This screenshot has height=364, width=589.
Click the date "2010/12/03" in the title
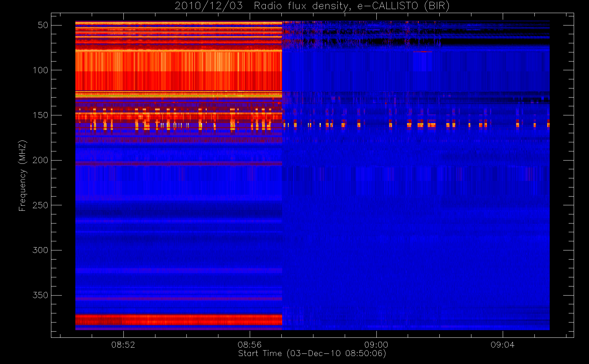(x=209, y=6)
